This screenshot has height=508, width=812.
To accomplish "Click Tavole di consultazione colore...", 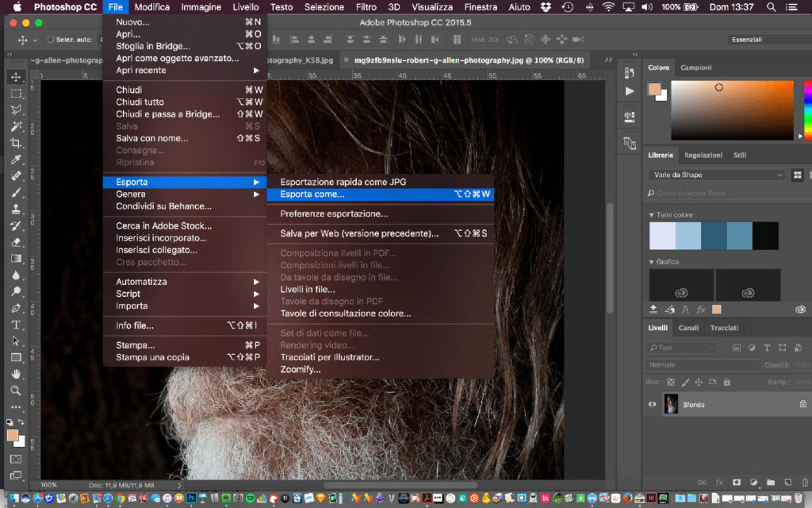I will [381, 314].
